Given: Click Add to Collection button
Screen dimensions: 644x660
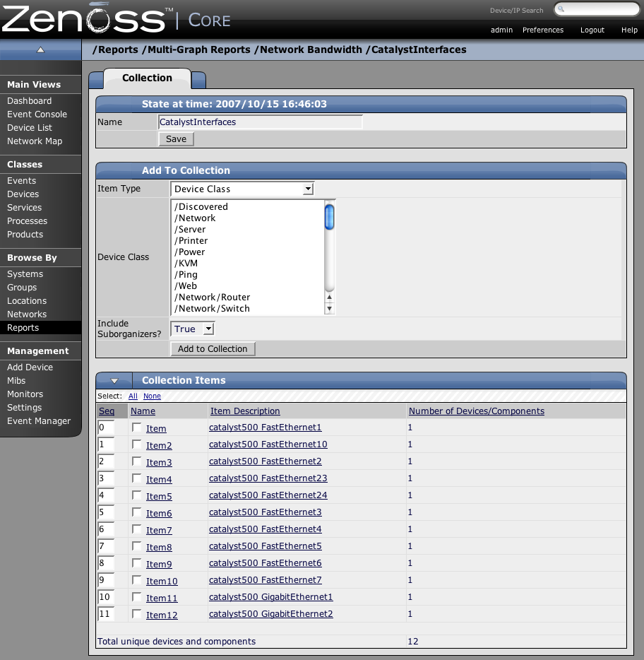Looking at the screenshot, I should pos(213,349).
